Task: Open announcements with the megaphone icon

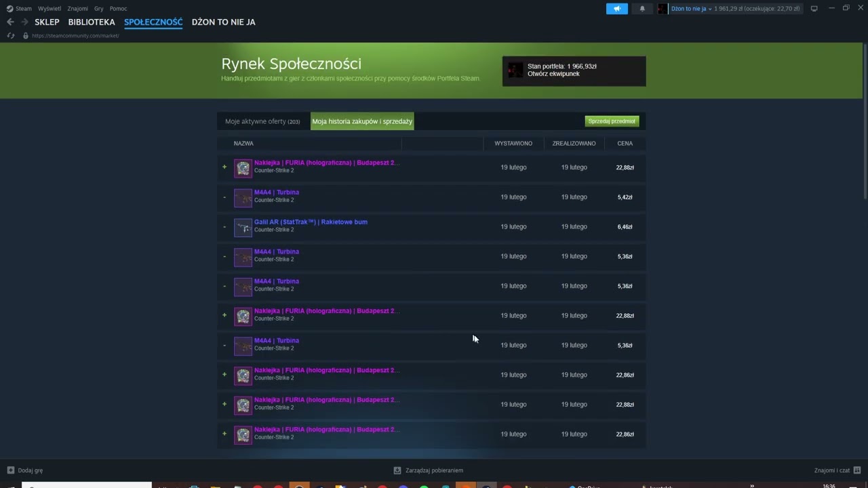Action: pos(617,9)
